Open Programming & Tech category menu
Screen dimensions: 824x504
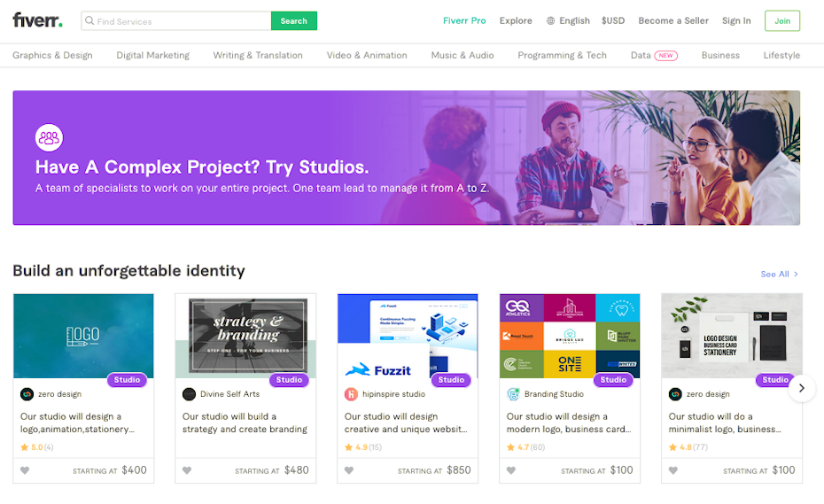[x=562, y=55]
